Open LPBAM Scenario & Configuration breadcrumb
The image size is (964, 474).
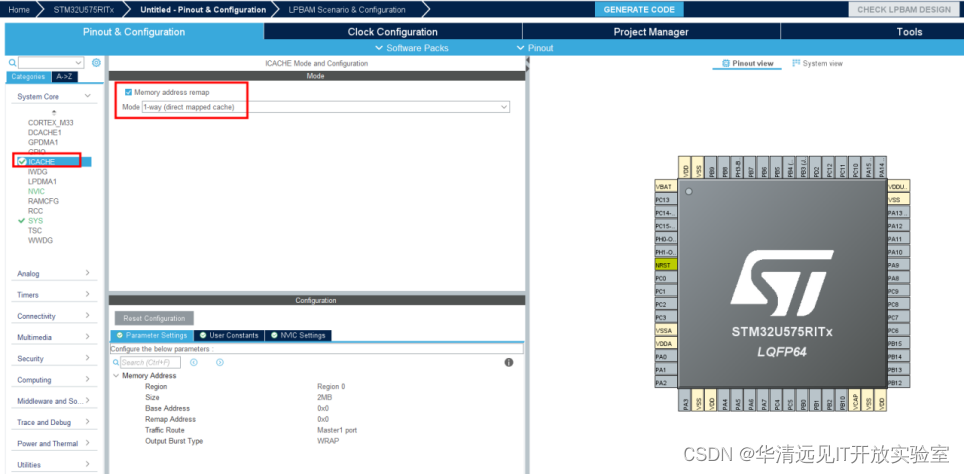click(x=347, y=9)
